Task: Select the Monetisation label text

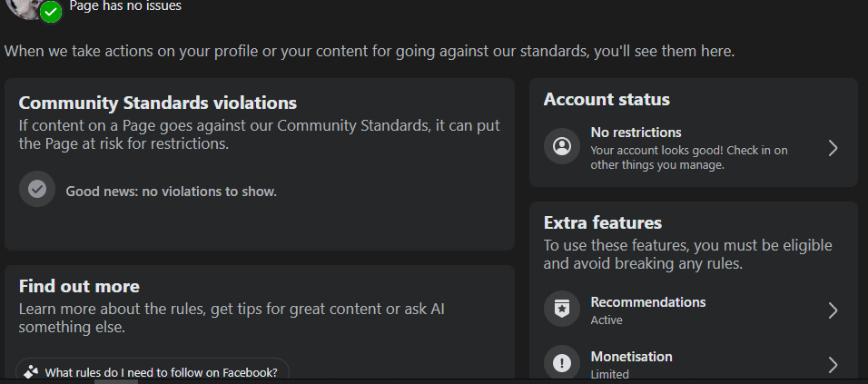Action: point(631,357)
